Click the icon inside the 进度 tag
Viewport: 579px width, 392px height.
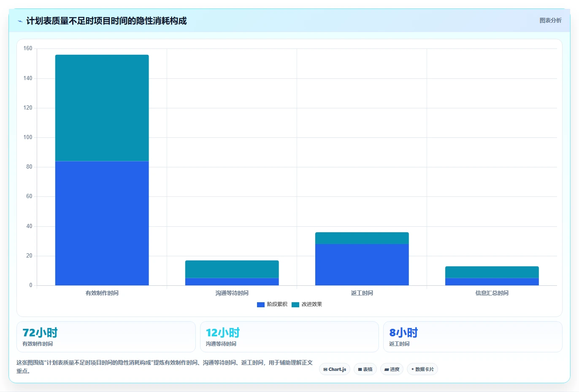click(387, 370)
